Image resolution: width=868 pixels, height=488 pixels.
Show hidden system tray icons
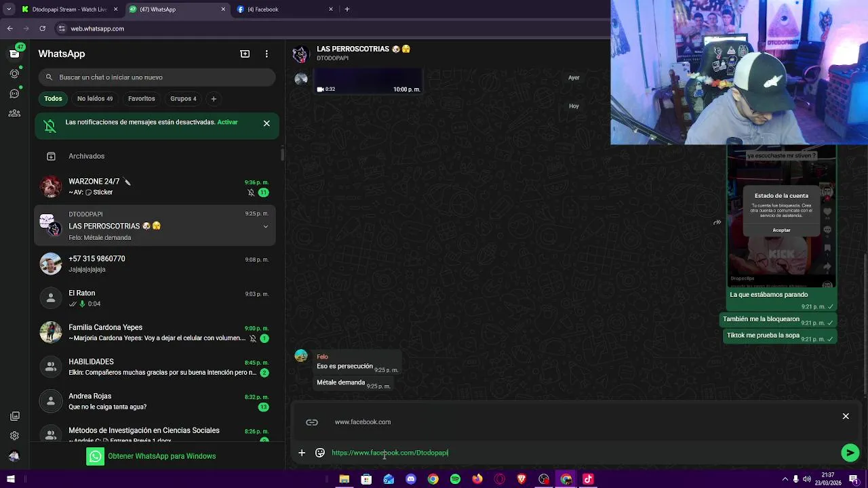tap(785, 479)
